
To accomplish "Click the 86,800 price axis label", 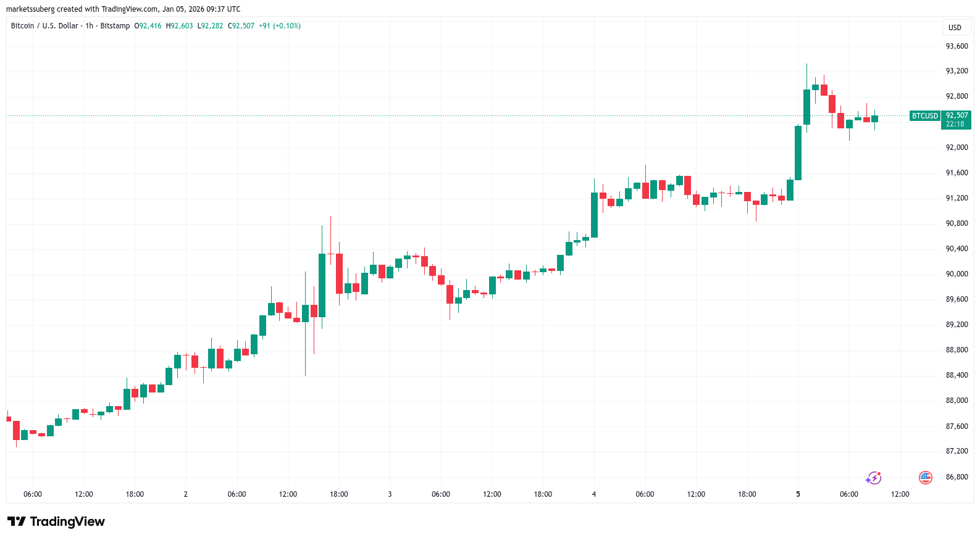I will pos(957,477).
